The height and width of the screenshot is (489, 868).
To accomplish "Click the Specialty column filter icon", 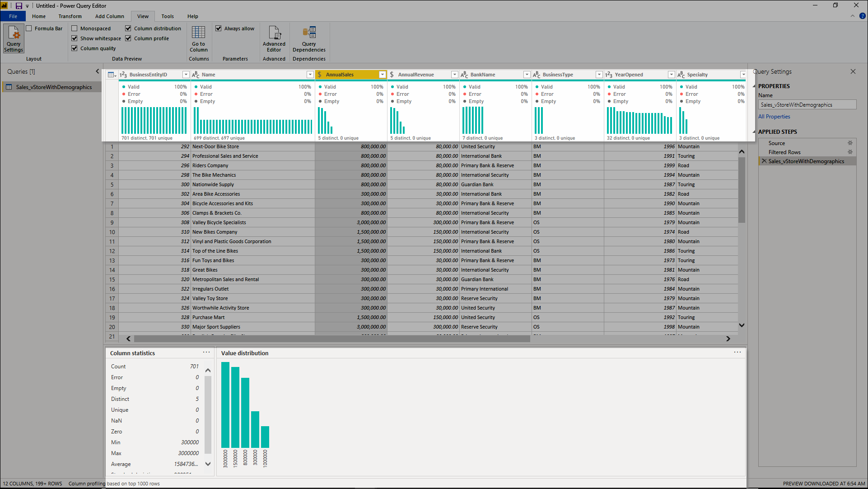I will 742,74.
